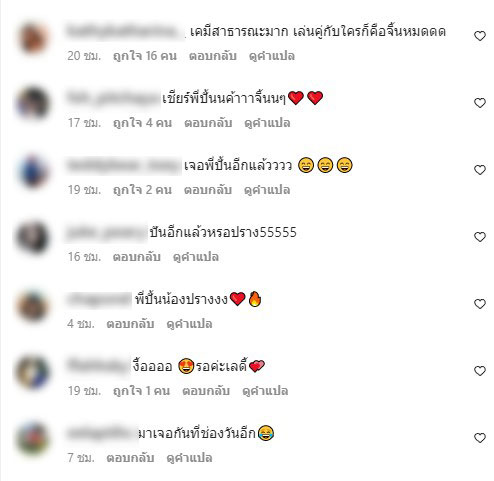
Task: Like the comment about เคมีสาธารณะมาก
Action: coord(480,36)
